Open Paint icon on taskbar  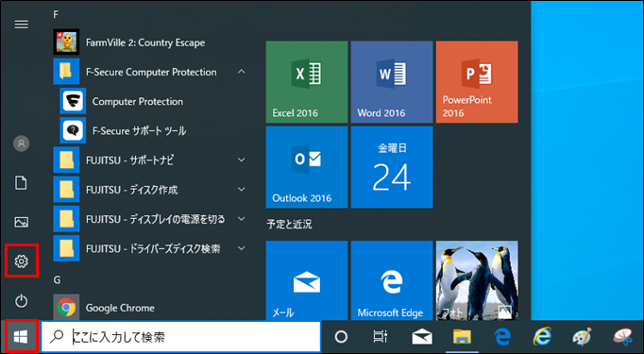(x=582, y=337)
